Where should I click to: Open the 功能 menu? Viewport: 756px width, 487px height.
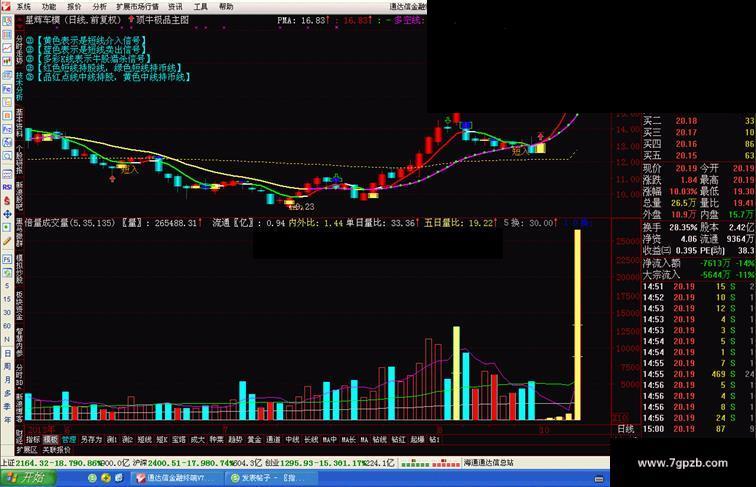(49, 6)
